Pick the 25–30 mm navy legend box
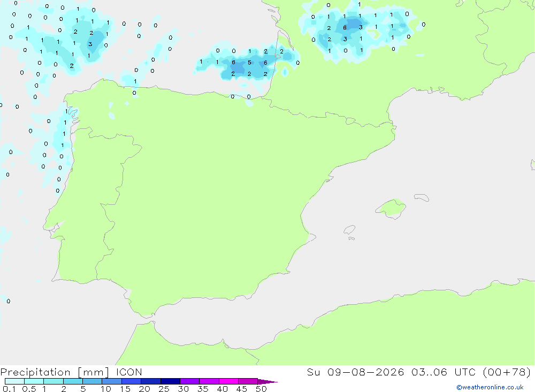The width and height of the screenshot is (535, 392). point(170,381)
